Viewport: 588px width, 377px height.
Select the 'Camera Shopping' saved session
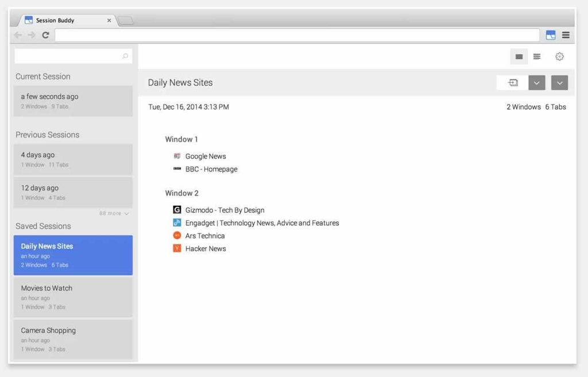click(x=73, y=339)
